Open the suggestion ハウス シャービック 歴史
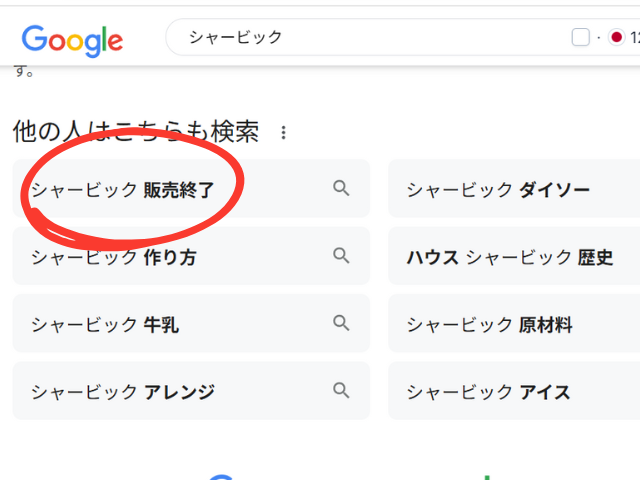Image resolution: width=640 pixels, height=480 pixels. coord(514,256)
